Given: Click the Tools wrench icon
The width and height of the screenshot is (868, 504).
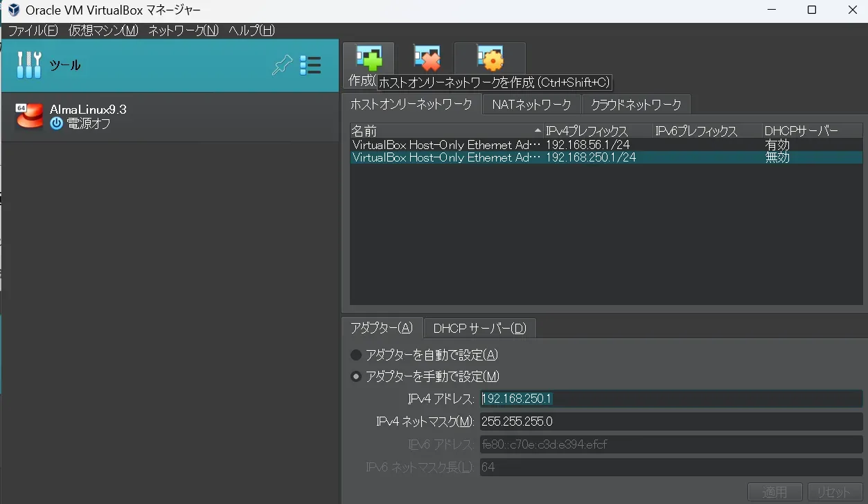Looking at the screenshot, I should coord(29,65).
